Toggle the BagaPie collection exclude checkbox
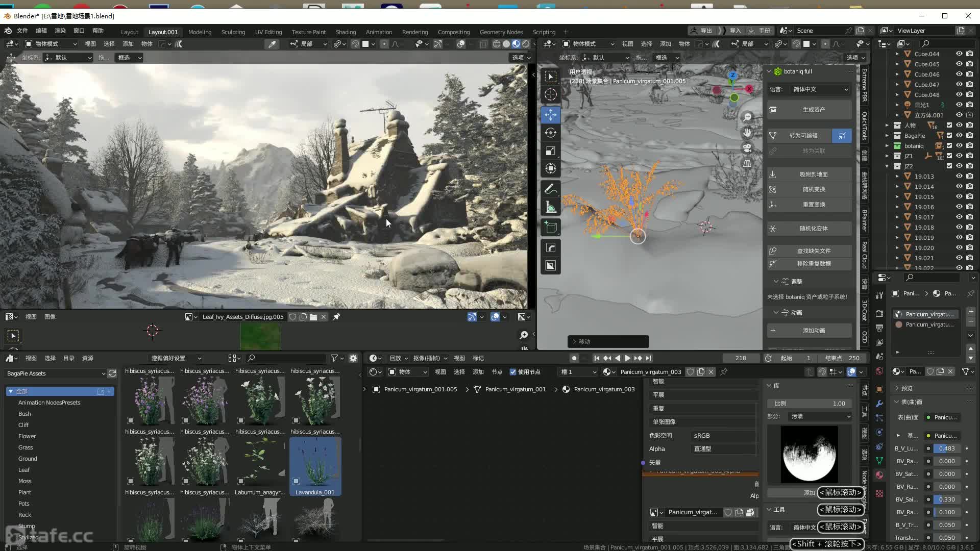 [x=949, y=135]
